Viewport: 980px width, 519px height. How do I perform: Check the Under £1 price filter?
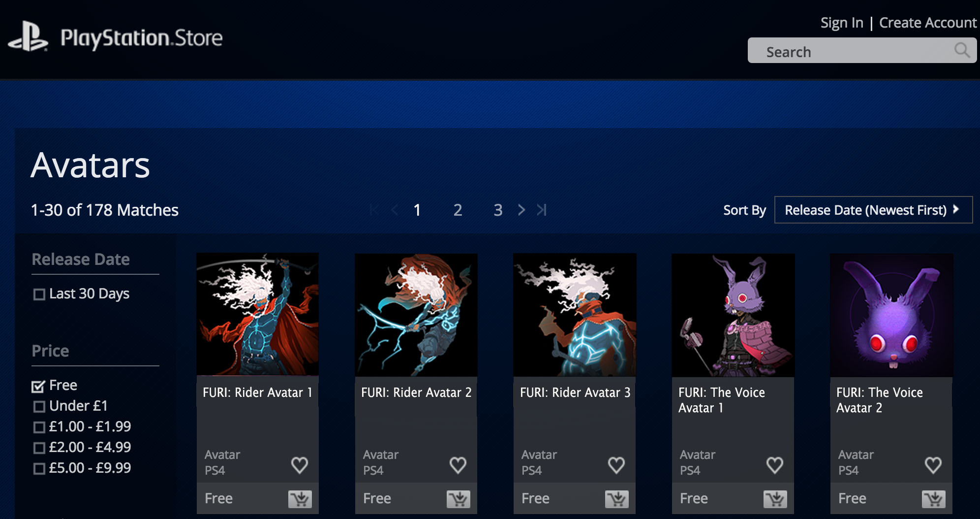[39, 407]
